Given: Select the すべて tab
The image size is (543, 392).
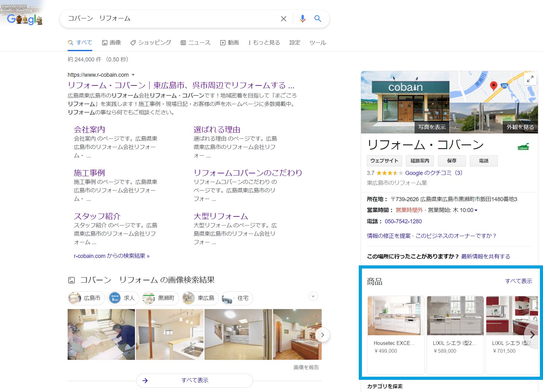Looking at the screenshot, I should tap(80, 43).
